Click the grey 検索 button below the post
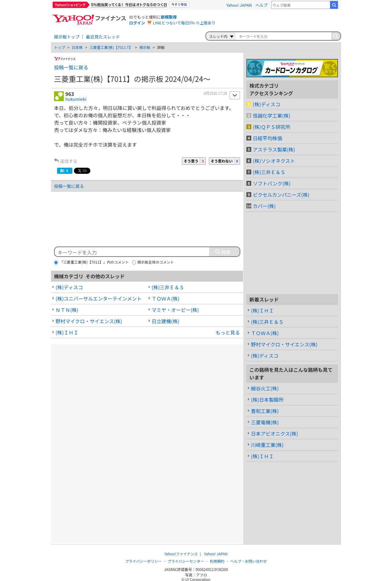The height and width of the screenshot is (581, 392). (224, 252)
